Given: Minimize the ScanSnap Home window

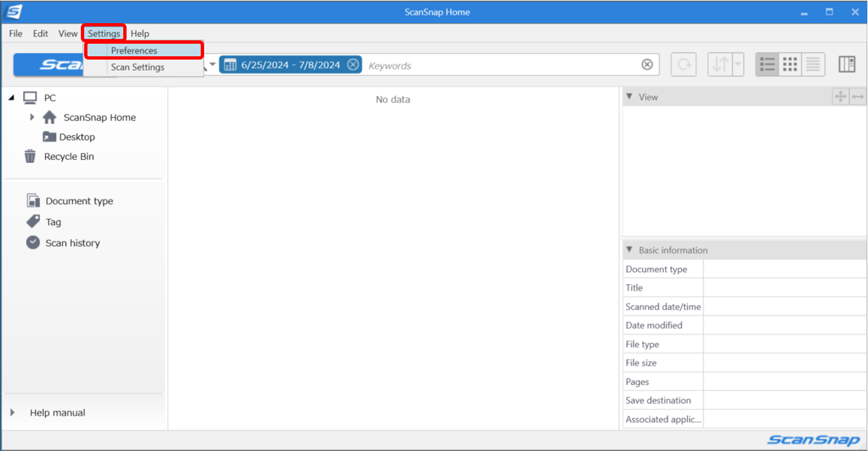Looking at the screenshot, I should coord(804,12).
